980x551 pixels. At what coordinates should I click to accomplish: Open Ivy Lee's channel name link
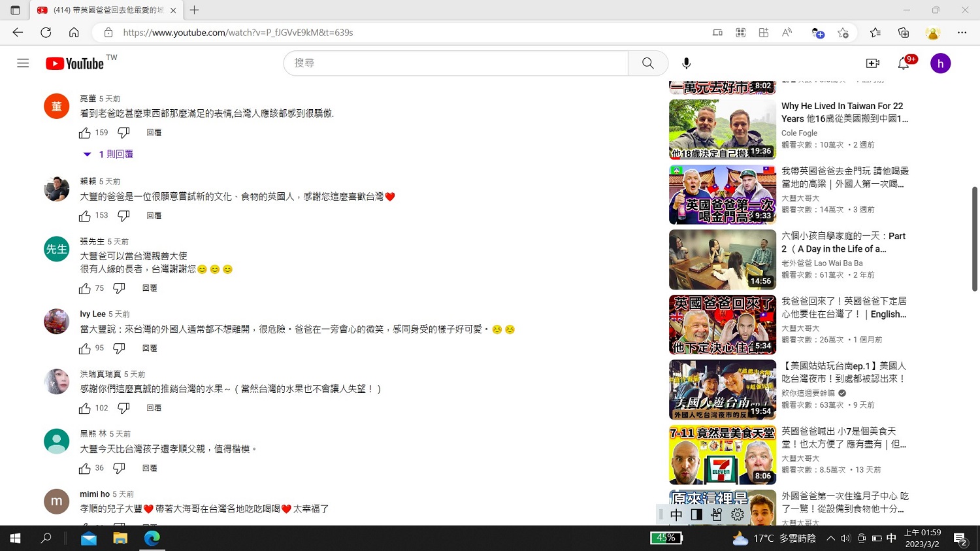pos(93,314)
